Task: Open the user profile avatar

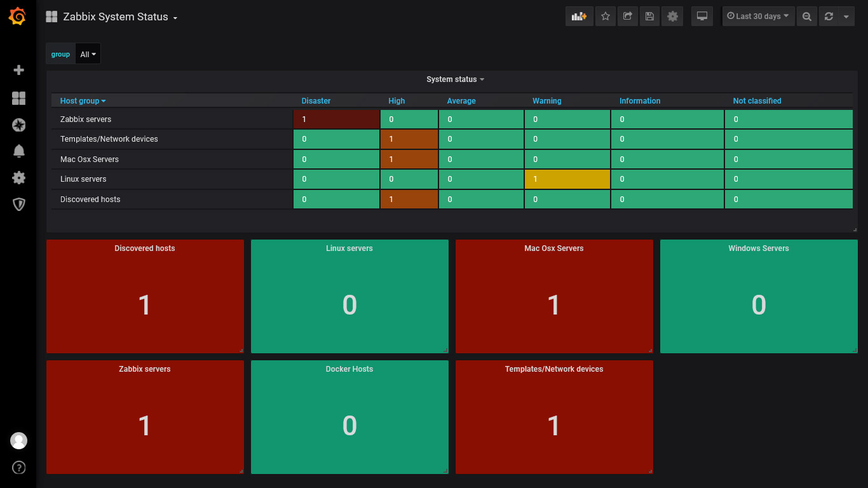Action: click(18, 440)
